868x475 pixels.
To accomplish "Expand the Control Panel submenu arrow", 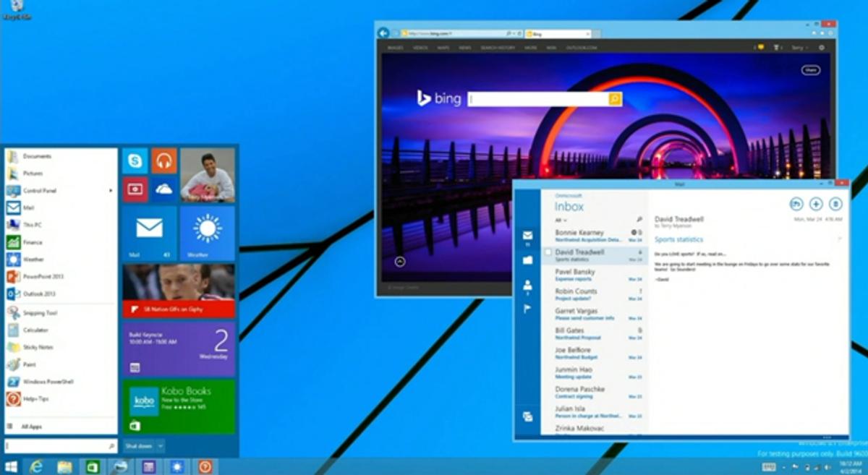I will 111,191.
